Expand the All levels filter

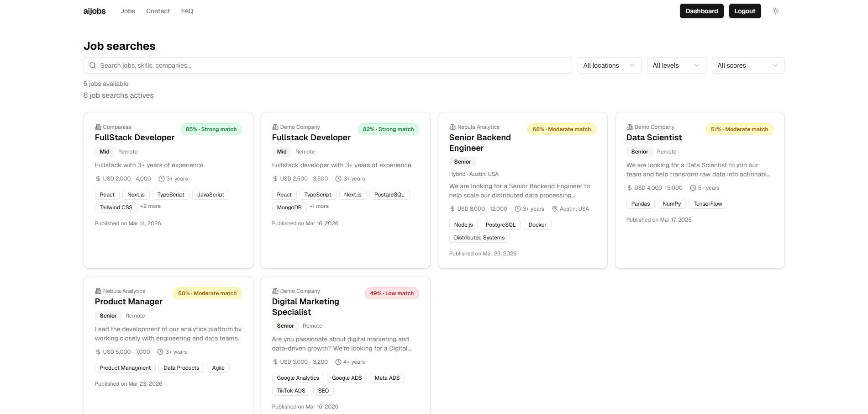[676, 65]
